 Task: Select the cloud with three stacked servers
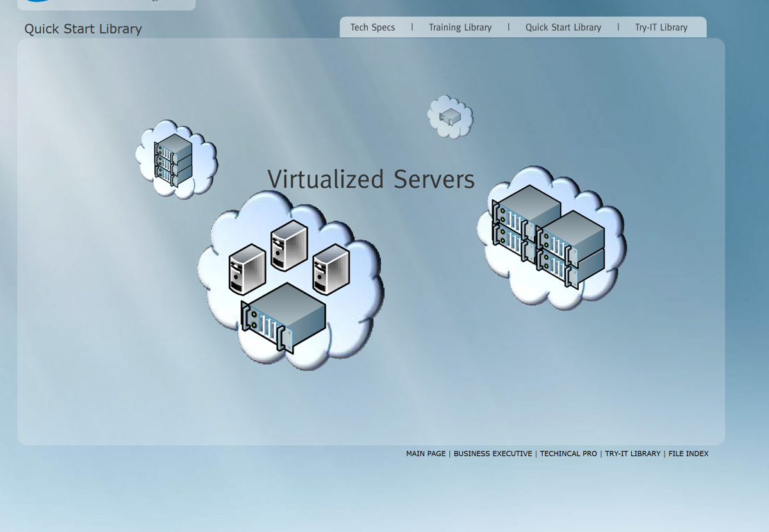point(176,159)
